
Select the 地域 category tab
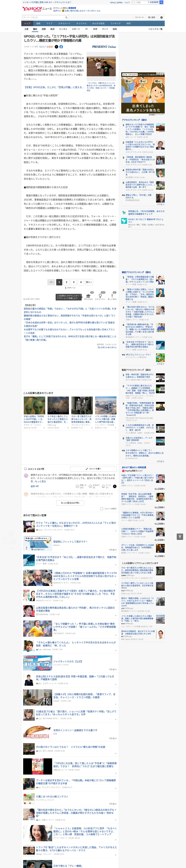coord(115,29)
